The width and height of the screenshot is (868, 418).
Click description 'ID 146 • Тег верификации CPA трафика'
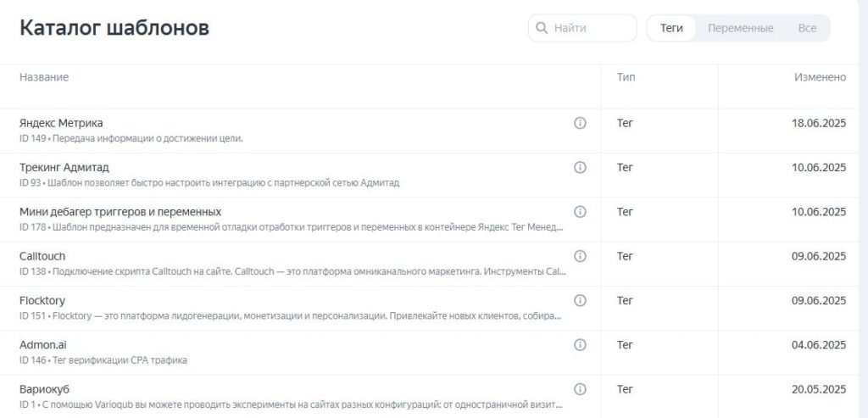[x=103, y=360]
